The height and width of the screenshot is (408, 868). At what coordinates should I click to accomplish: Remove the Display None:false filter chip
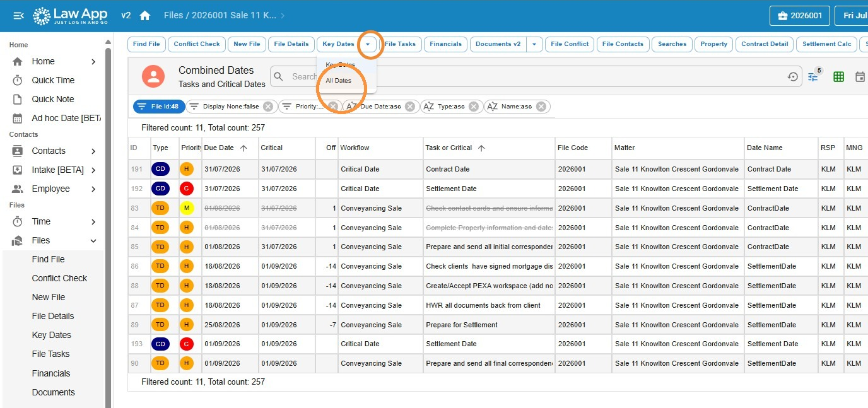(268, 107)
